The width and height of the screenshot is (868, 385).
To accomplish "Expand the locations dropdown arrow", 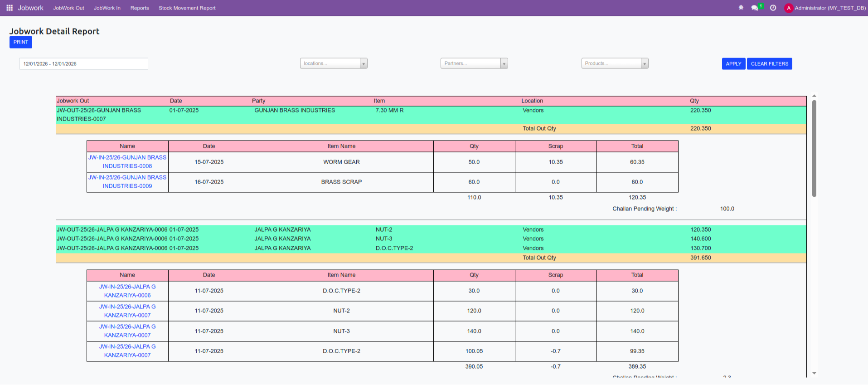I will click(x=364, y=63).
